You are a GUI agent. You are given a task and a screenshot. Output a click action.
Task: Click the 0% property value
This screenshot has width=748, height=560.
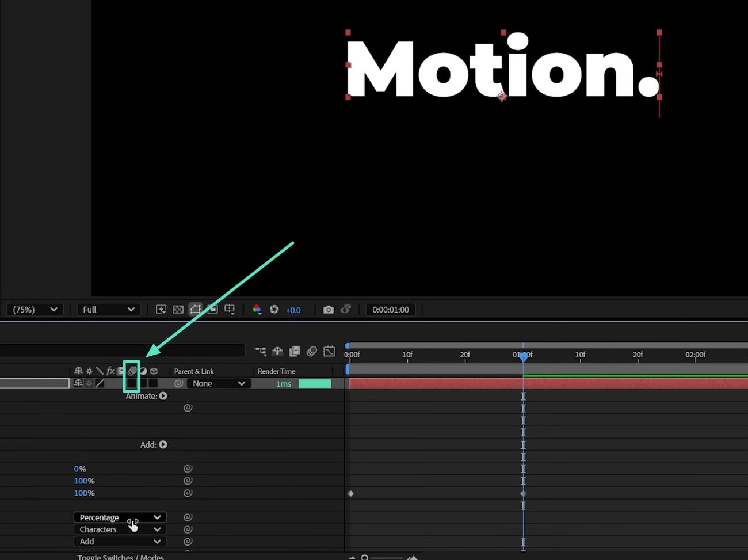click(80, 469)
